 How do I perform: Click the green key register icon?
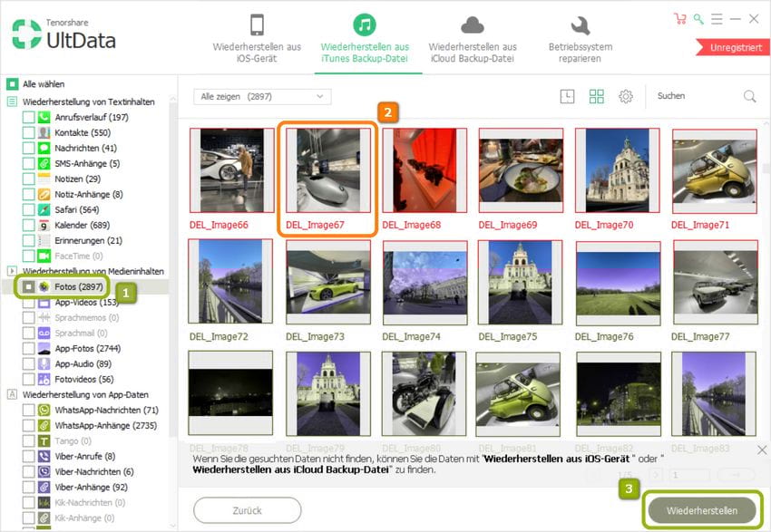(x=698, y=19)
